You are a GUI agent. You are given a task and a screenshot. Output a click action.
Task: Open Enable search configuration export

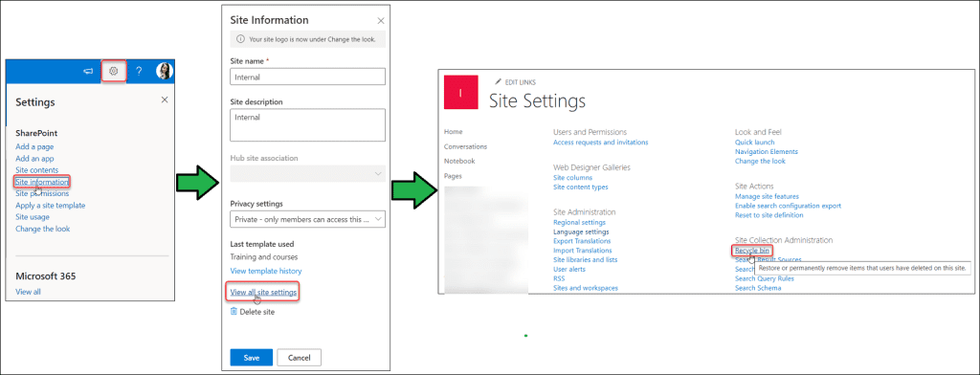(789, 206)
